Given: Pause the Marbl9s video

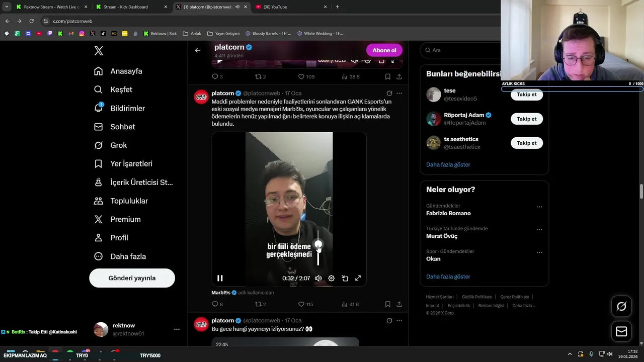Looking at the screenshot, I should (220, 278).
